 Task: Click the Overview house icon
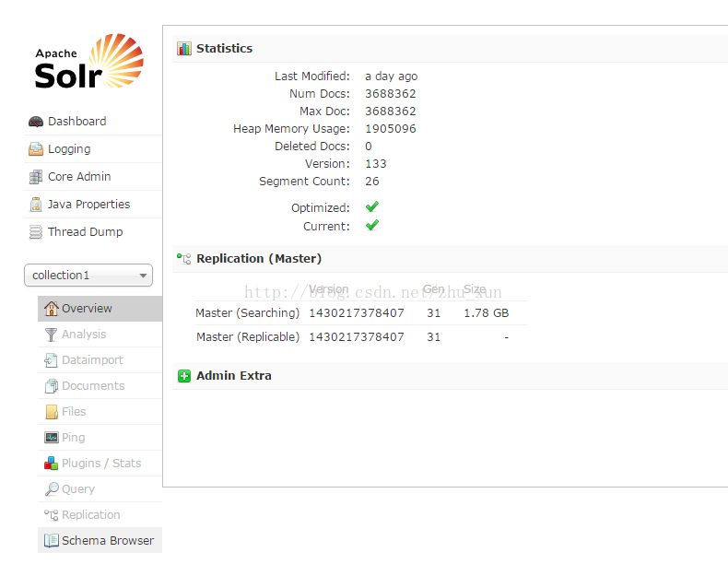(x=51, y=308)
